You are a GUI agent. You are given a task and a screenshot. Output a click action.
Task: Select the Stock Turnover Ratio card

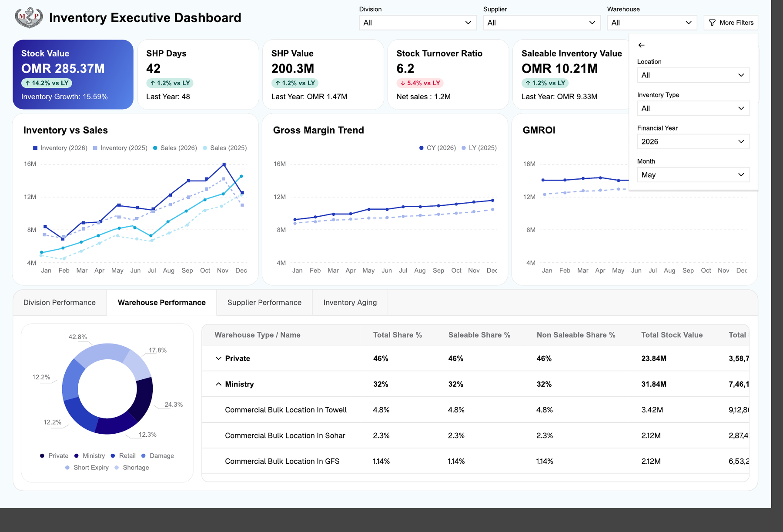(448, 74)
